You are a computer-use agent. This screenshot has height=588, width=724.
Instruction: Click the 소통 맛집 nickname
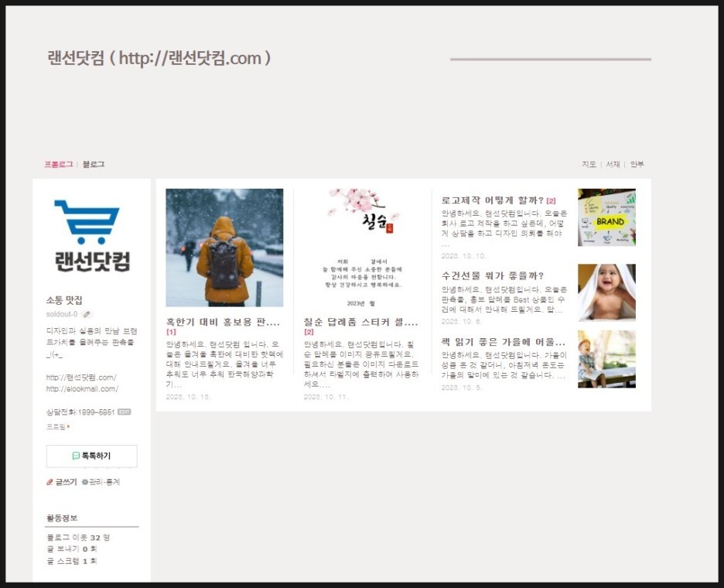pyautogui.click(x=64, y=300)
